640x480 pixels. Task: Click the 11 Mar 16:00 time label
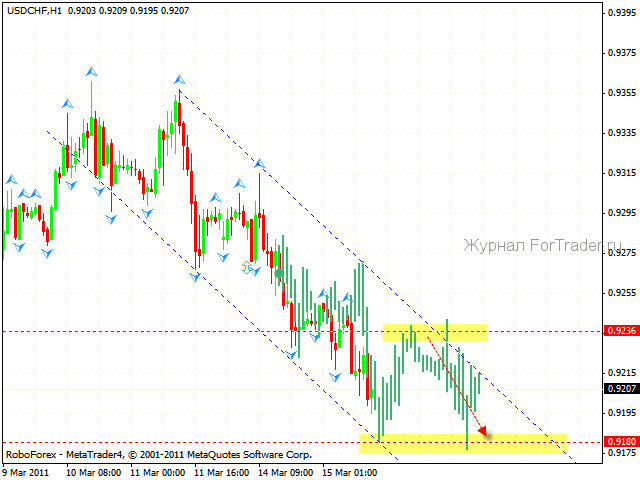click(x=222, y=473)
